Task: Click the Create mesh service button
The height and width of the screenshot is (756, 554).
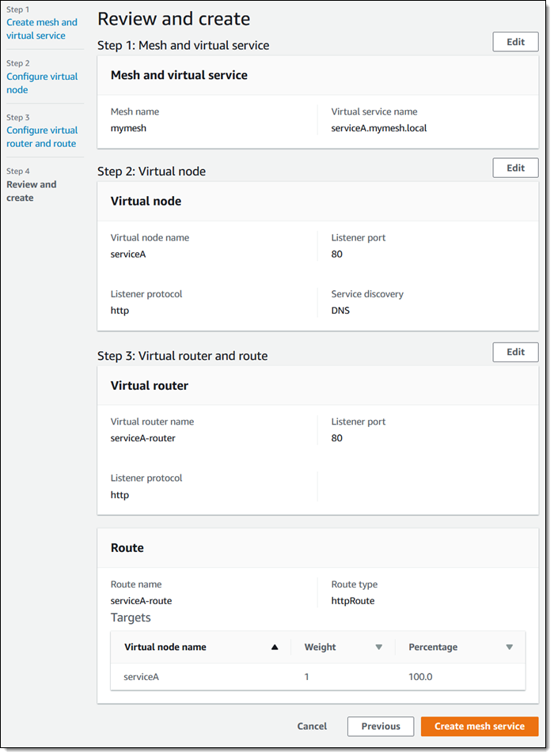Action: click(479, 726)
